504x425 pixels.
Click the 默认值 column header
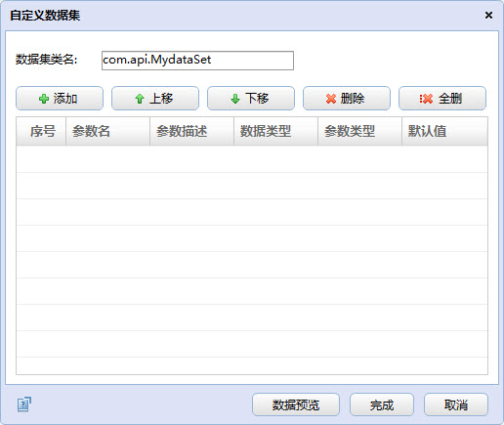coord(444,131)
